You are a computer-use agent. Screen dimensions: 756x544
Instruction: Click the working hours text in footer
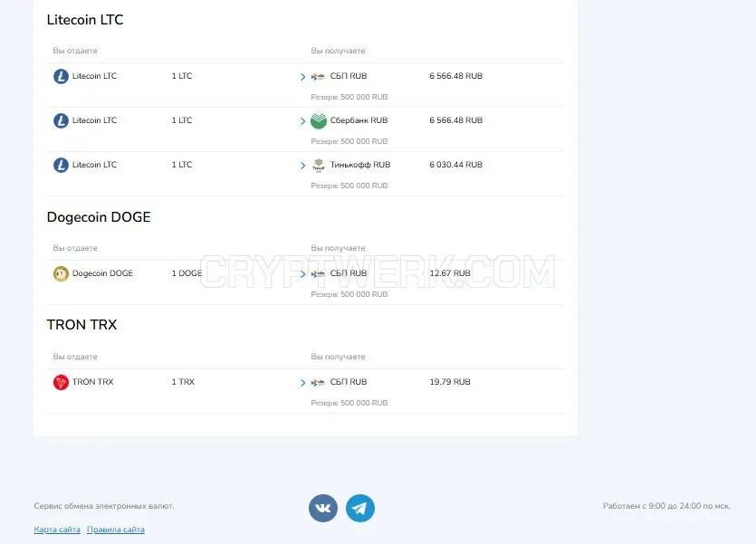[666, 506]
